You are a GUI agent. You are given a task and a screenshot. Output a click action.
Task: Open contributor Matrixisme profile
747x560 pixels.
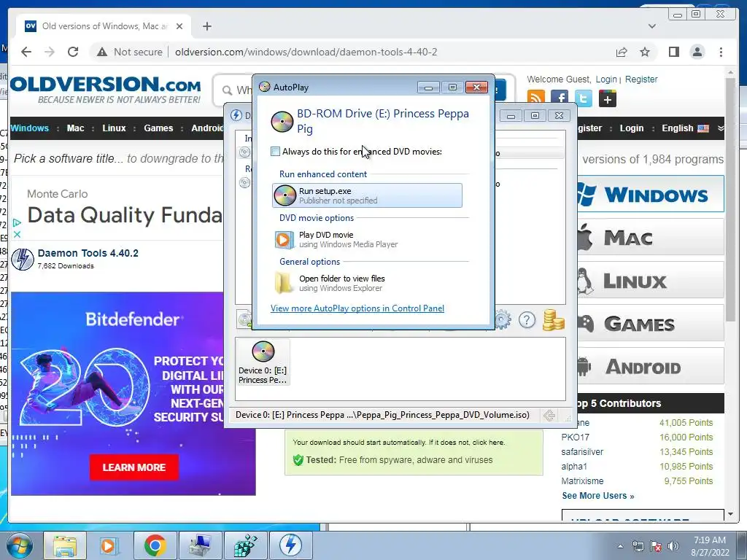tap(582, 481)
